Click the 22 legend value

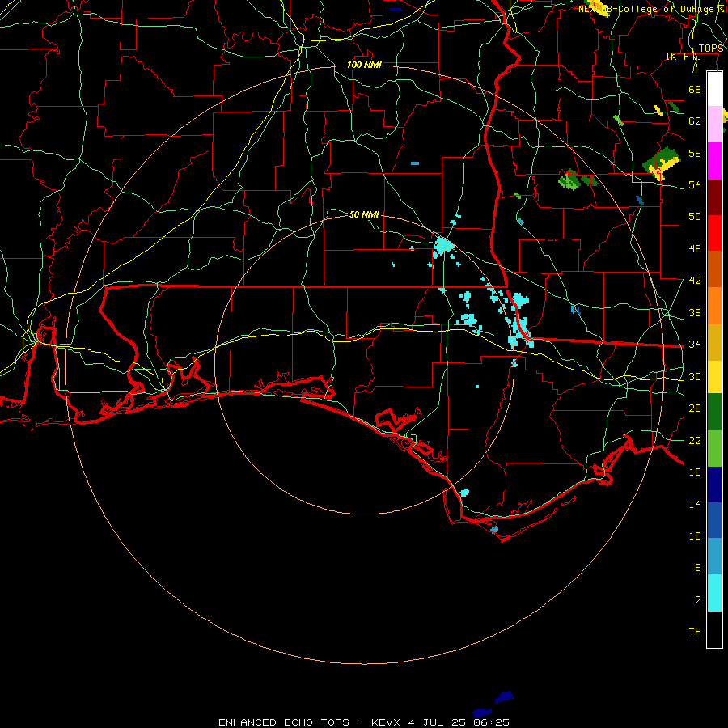click(x=695, y=440)
